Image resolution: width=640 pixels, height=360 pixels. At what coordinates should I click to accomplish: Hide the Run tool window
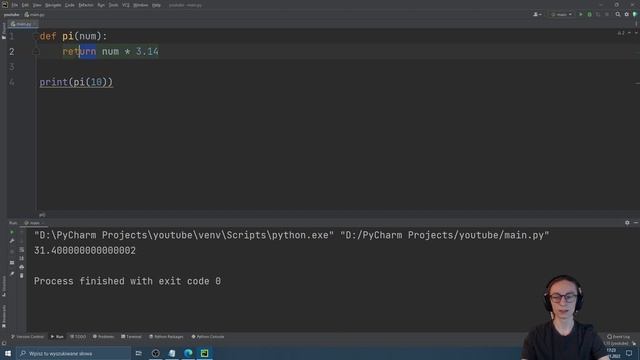pyautogui.click(x=636, y=223)
